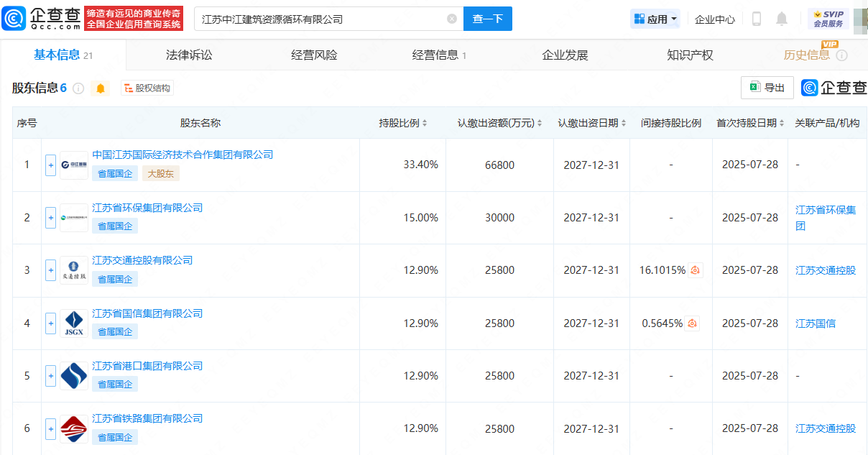Viewport: 868px width, 455px height.
Task: Click the 企查查 watermark logo beside 导出
Action: (x=834, y=88)
